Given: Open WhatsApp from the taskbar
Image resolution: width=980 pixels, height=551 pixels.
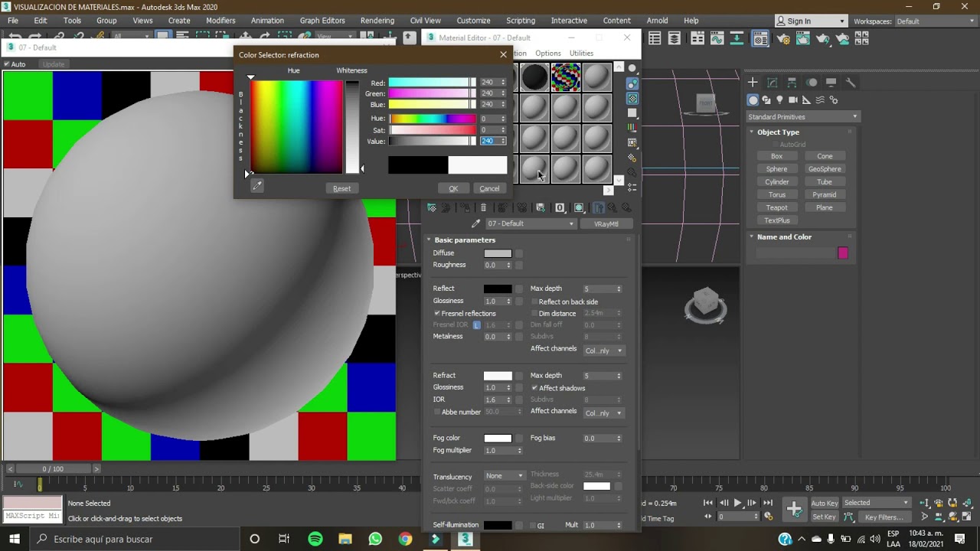Looking at the screenshot, I should click(375, 539).
